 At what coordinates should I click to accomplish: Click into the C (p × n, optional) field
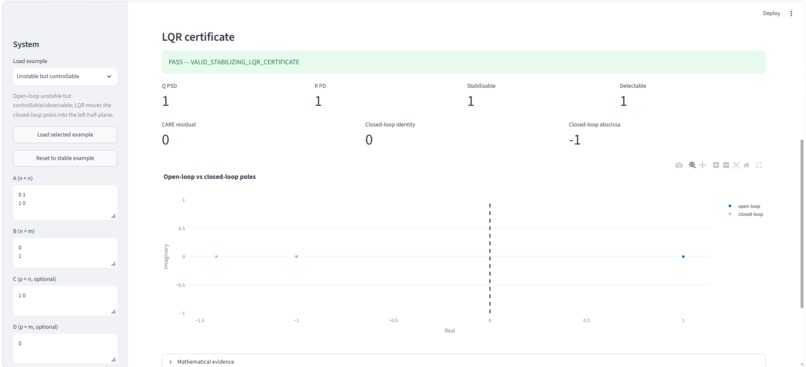[x=65, y=301]
